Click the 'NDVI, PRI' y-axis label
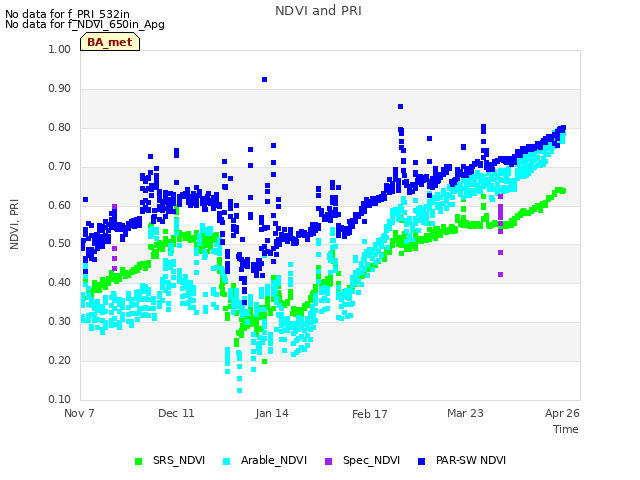Screen dimensions: 640x480 [x=14, y=224]
